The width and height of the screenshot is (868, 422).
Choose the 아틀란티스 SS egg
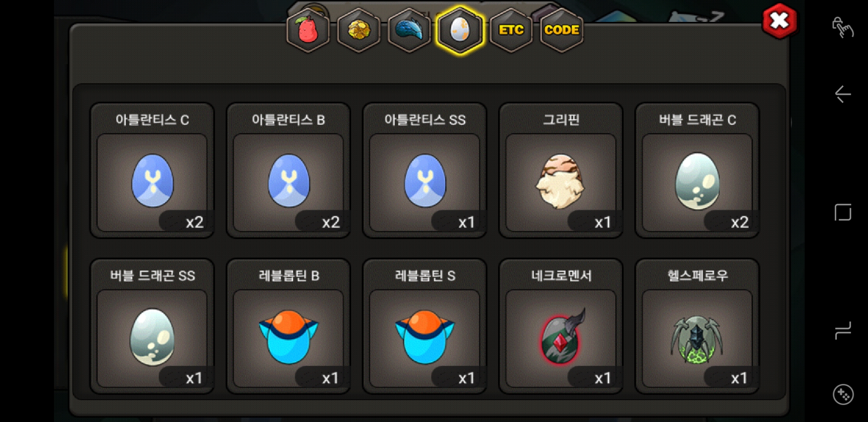pyautogui.click(x=425, y=170)
